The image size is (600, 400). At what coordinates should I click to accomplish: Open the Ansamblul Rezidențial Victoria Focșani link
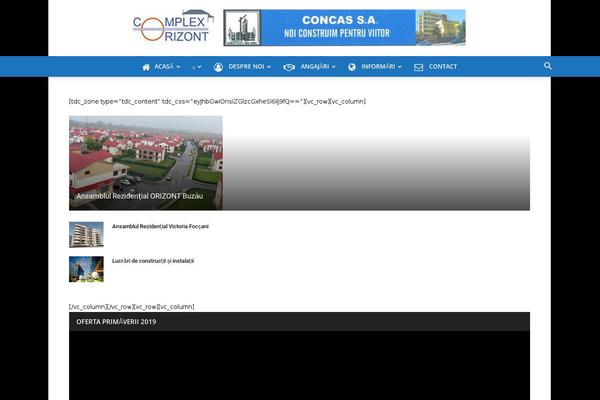[160, 226]
